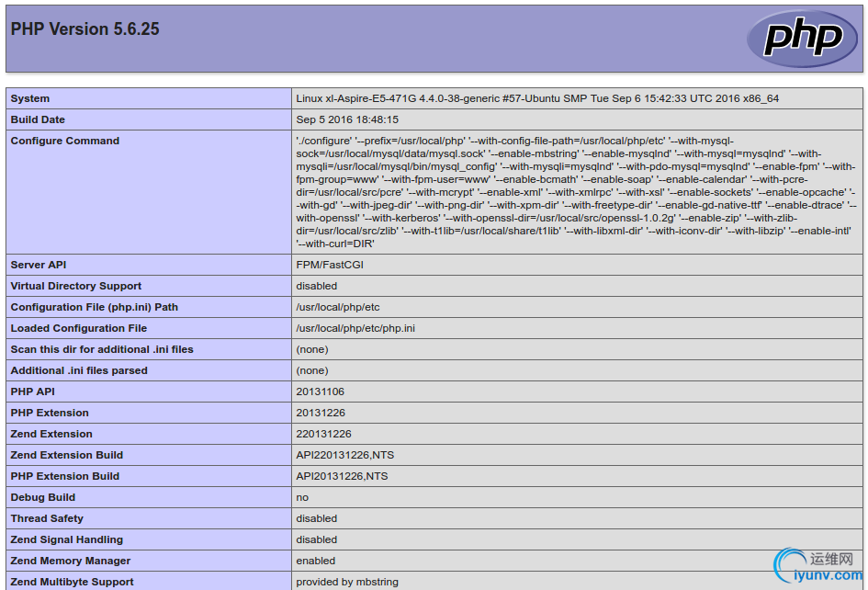Click the "enabled" value for Zend Memory Manager
The width and height of the screenshot is (868, 590).
316,561
